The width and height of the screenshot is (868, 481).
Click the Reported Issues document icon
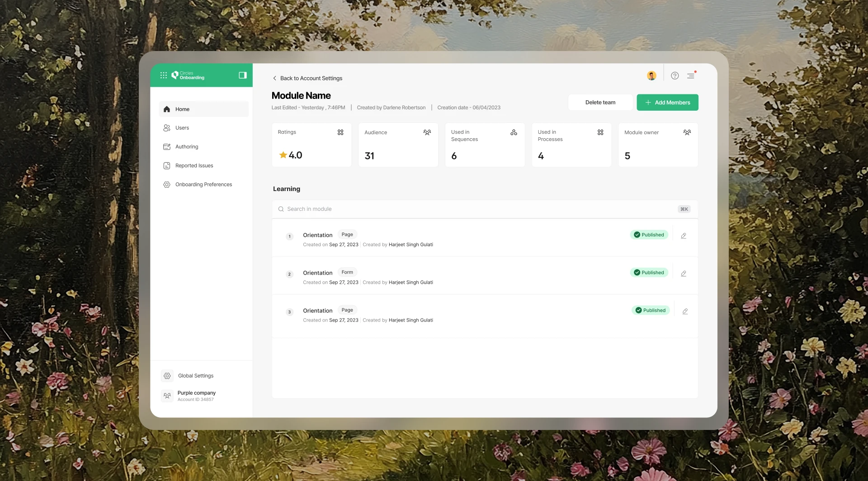(x=167, y=166)
